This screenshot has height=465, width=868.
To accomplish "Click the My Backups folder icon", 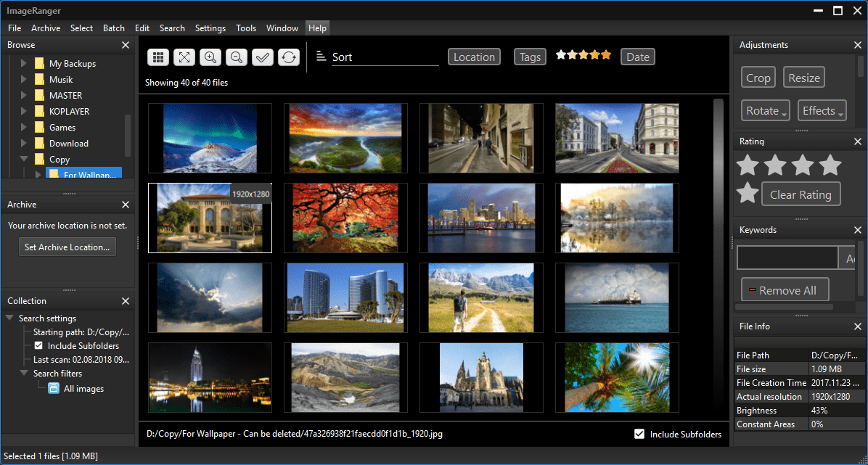I will pyautogui.click(x=39, y=63).
